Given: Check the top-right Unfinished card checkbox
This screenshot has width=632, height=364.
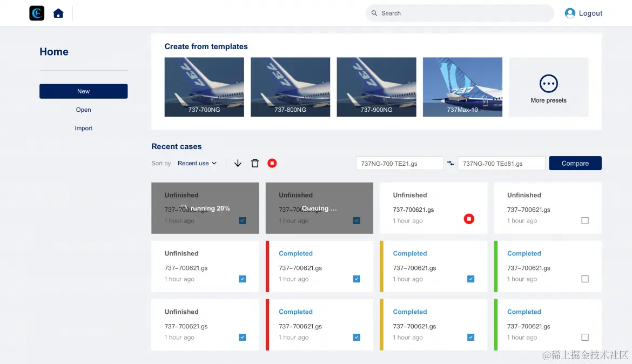Looking at the screenshot, I should [x=584, y=221].
